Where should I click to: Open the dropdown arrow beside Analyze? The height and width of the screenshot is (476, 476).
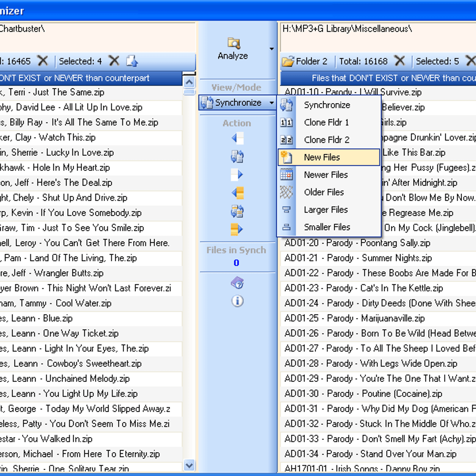272,49
